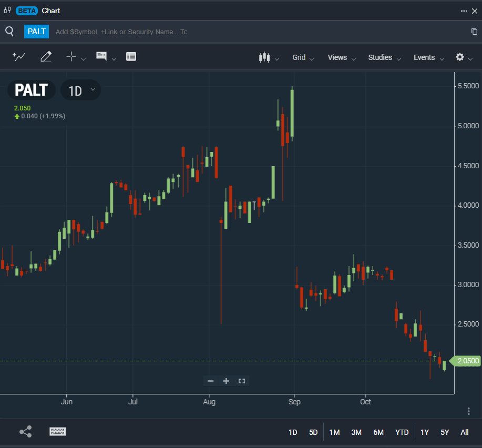Open the Grid menu

(x=303, y=57)
